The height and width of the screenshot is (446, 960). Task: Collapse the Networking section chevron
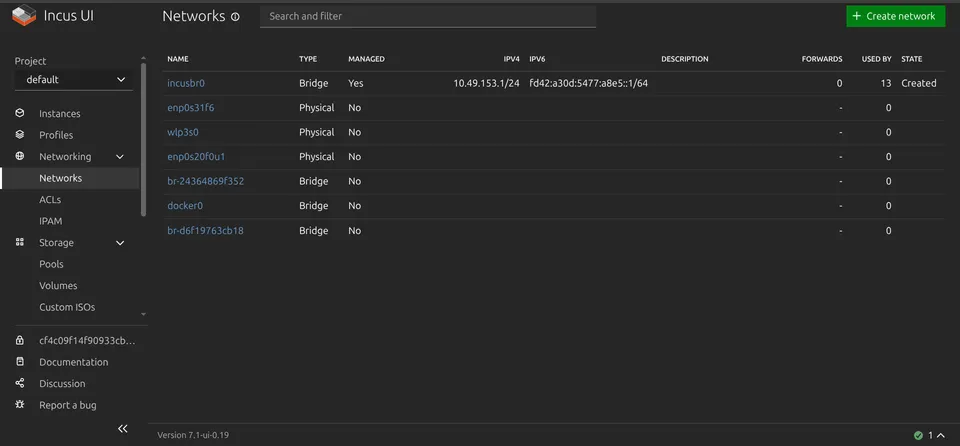coord(120,157)
